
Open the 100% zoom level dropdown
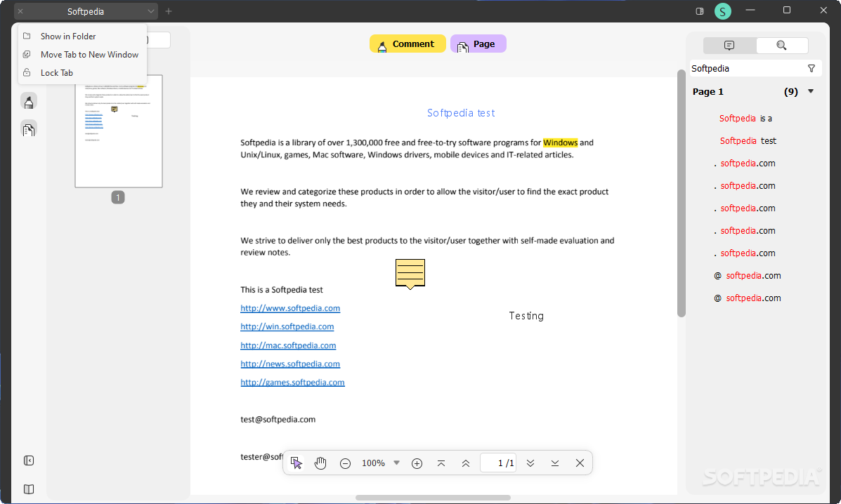[x=396, y=463]
